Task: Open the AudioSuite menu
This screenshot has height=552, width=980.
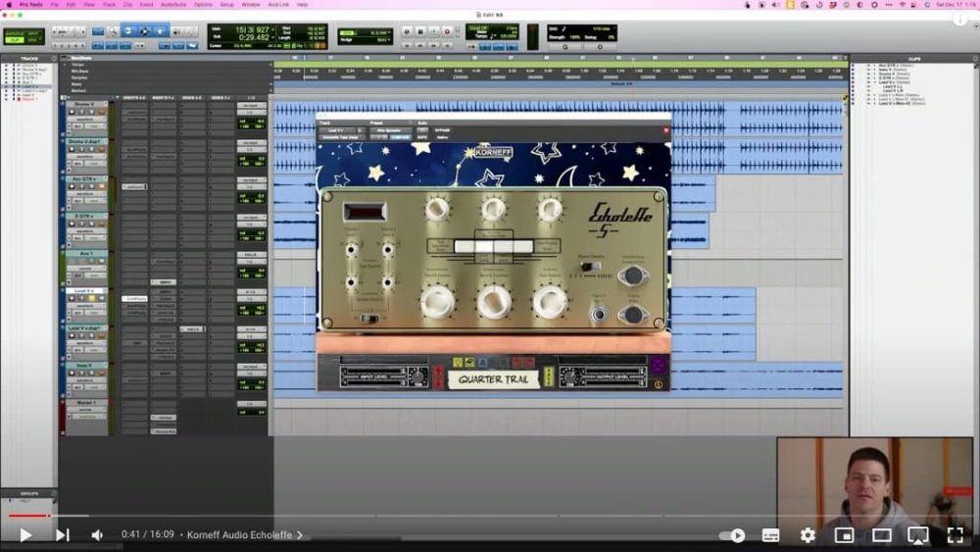Action: 173,4
